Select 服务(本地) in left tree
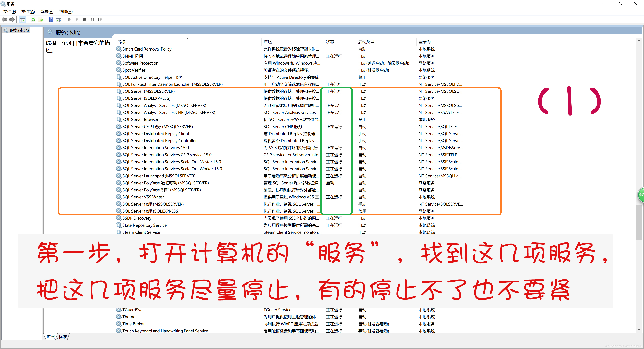Image resolution: width=644 pixels, height=349 pixels. 19,30
